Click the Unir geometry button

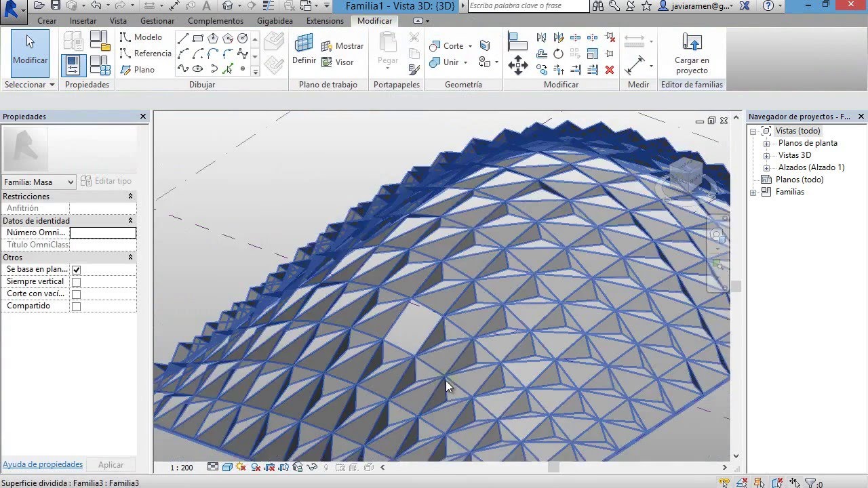click(445, 62)
